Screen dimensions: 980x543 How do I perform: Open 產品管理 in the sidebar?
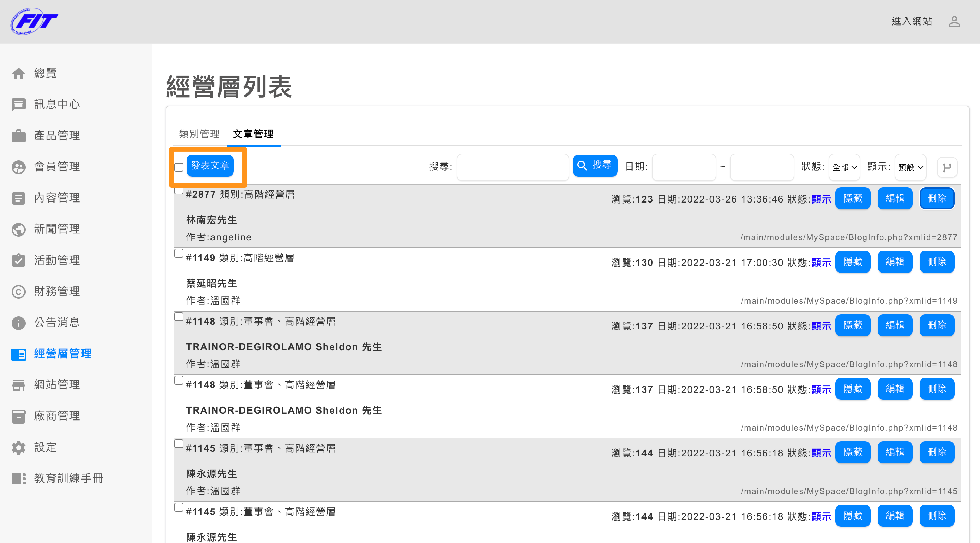click(57, 135)
